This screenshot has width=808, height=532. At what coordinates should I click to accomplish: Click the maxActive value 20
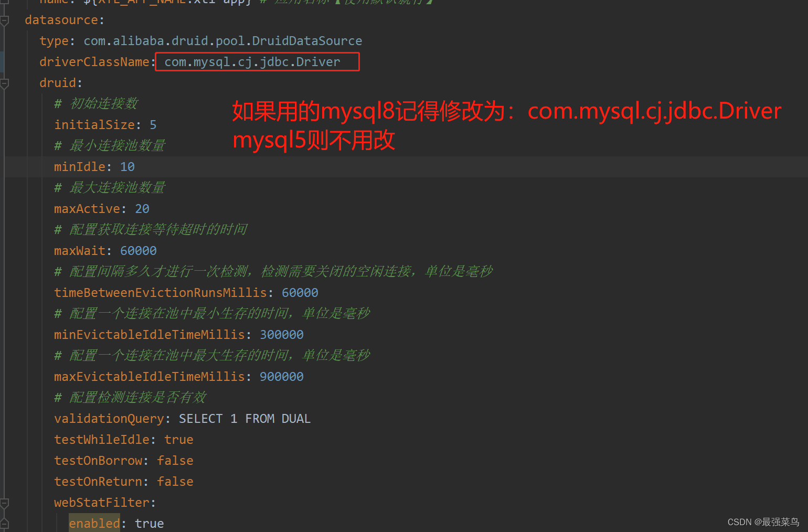[x=142, y=209]
